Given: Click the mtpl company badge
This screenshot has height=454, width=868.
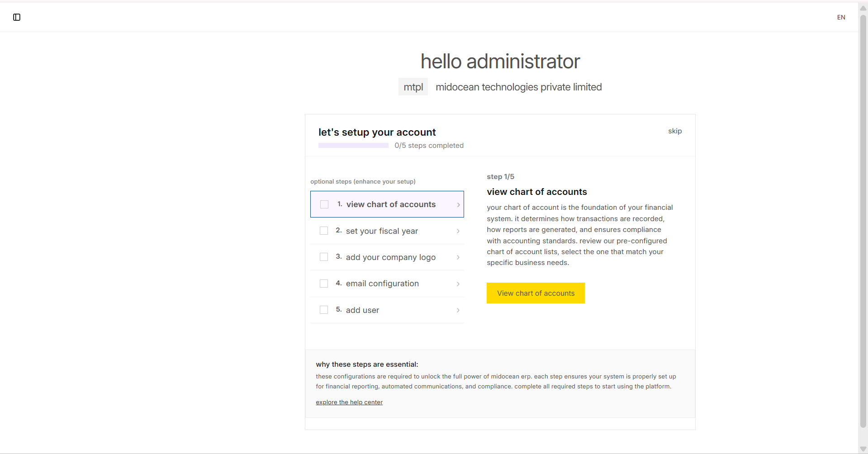Looking at the screenshot, I should 413,87.
